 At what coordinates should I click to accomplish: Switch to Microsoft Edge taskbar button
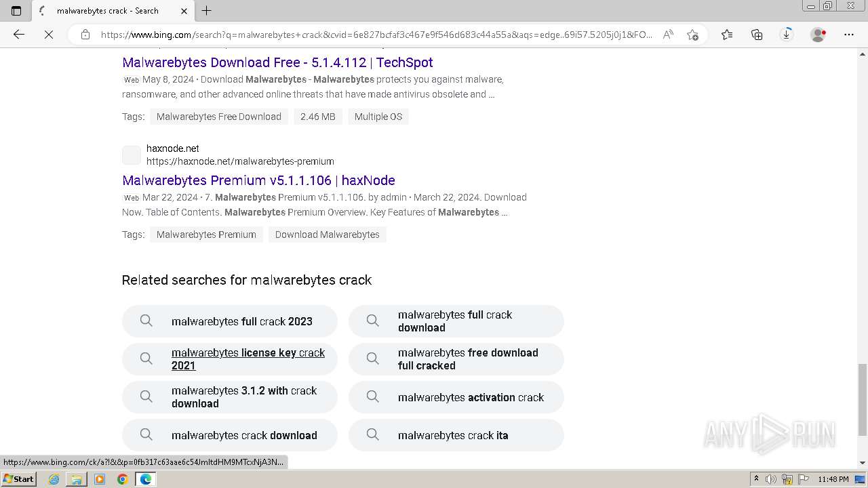click(x=146, y=479)
